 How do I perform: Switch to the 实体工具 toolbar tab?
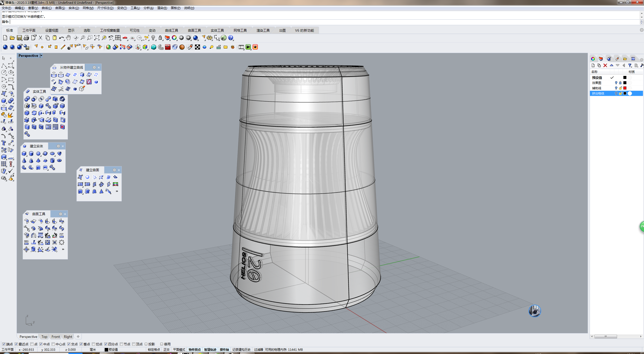pos(217,30)
